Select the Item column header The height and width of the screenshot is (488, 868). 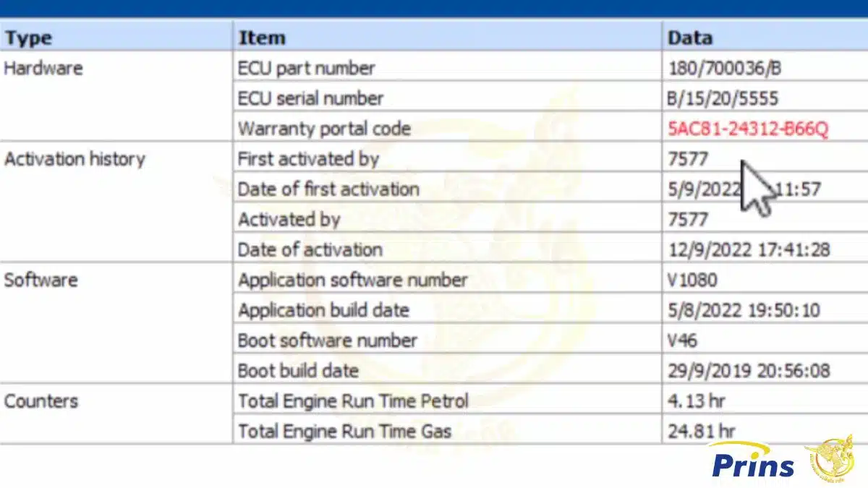(x=447, y=38)
